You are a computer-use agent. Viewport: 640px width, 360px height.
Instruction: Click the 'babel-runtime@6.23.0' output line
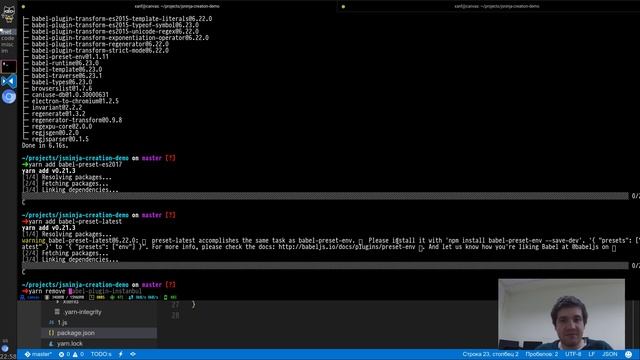coord(65,63)
